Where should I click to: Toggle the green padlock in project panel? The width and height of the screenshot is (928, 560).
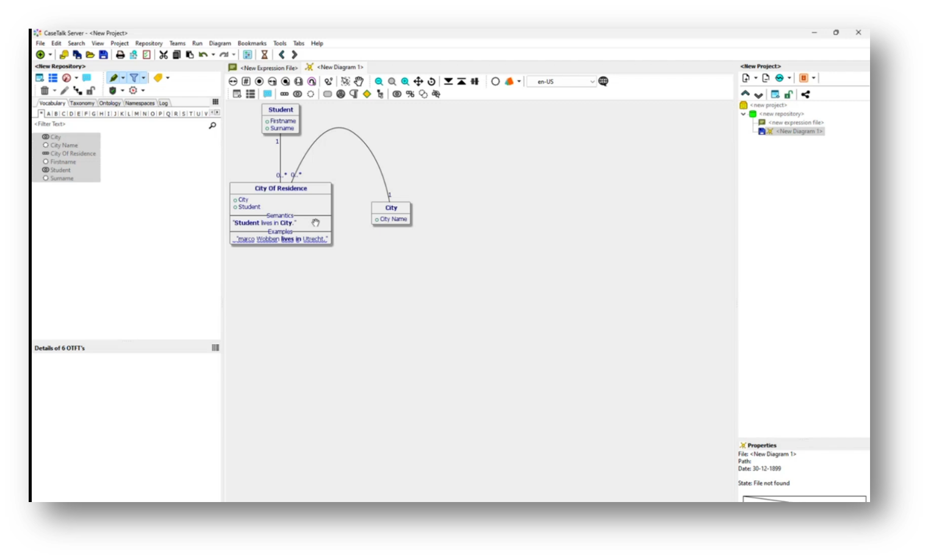(x=788, y=95)
